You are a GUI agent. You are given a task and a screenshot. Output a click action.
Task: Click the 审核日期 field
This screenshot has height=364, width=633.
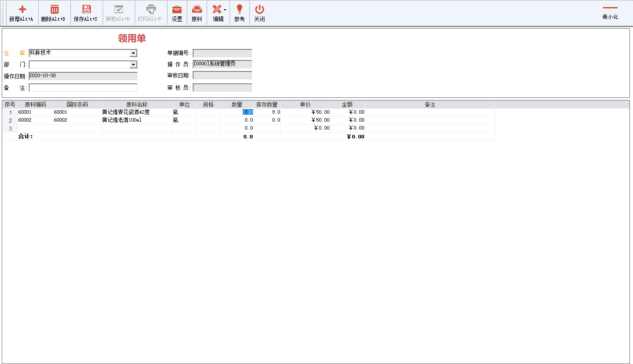[x=222, y=75]
